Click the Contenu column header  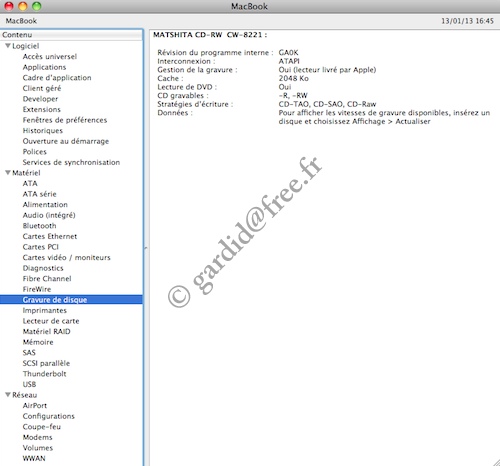click(71, 35)
